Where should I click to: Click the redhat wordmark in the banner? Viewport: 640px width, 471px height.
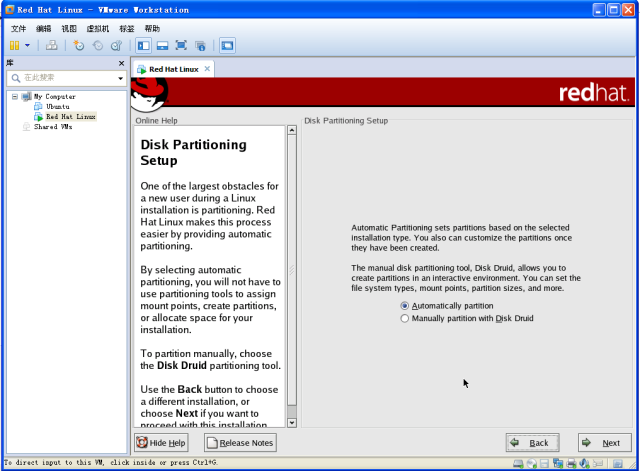(594, 93)
